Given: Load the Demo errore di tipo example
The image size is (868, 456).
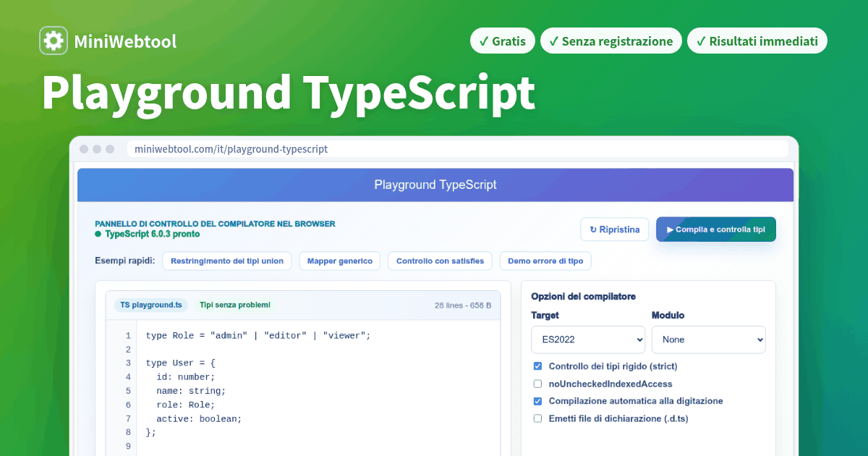Looking at the screenshot, I should [545, 261].
